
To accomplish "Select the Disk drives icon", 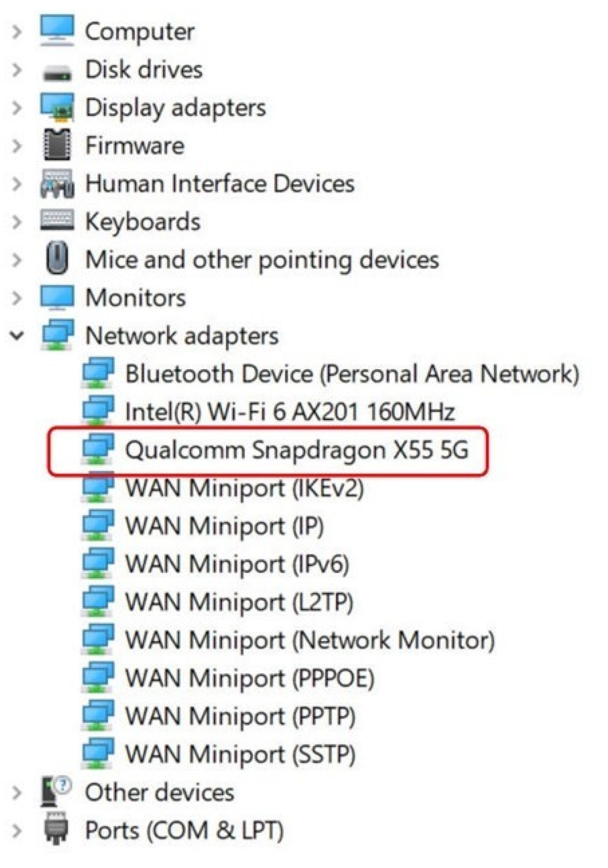I will (x=56, y=69).
